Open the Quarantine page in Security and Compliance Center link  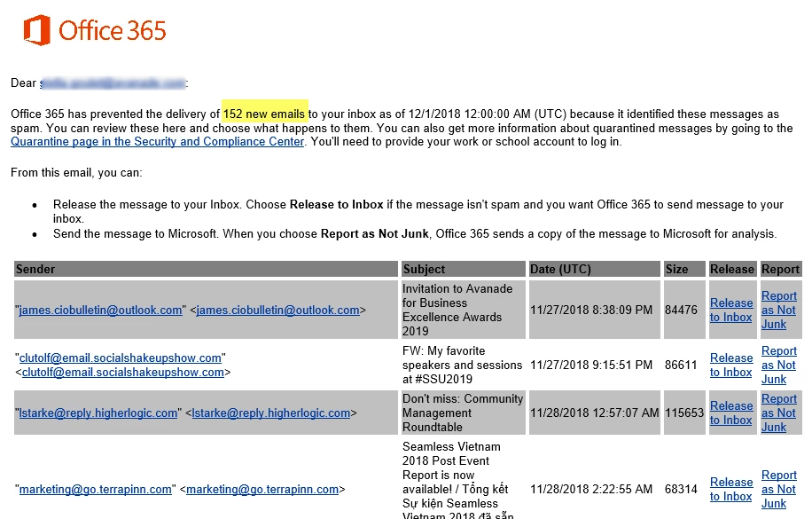pos(158,142)
